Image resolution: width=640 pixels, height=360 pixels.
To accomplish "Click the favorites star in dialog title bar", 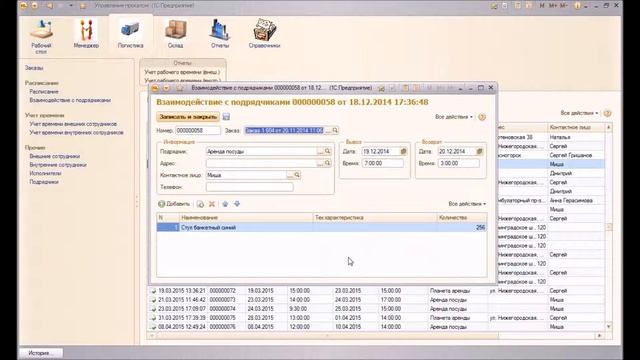I will coord(180,88).
